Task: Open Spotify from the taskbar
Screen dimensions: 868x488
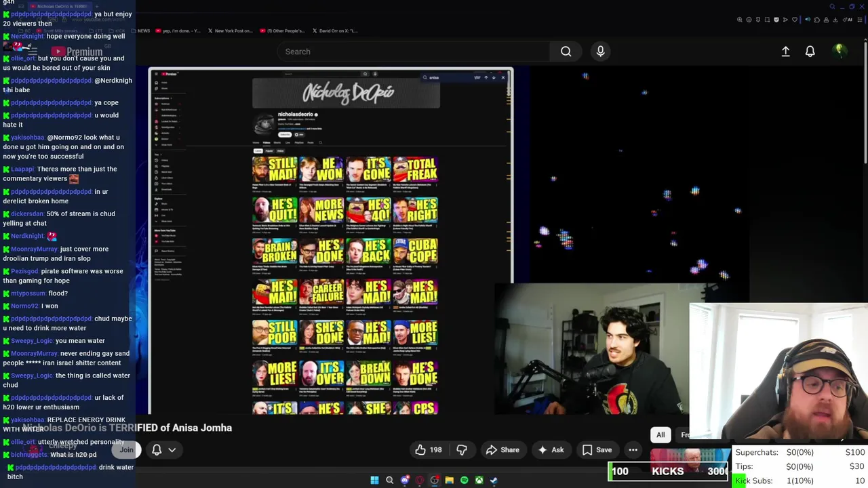Action: [464, 480]
